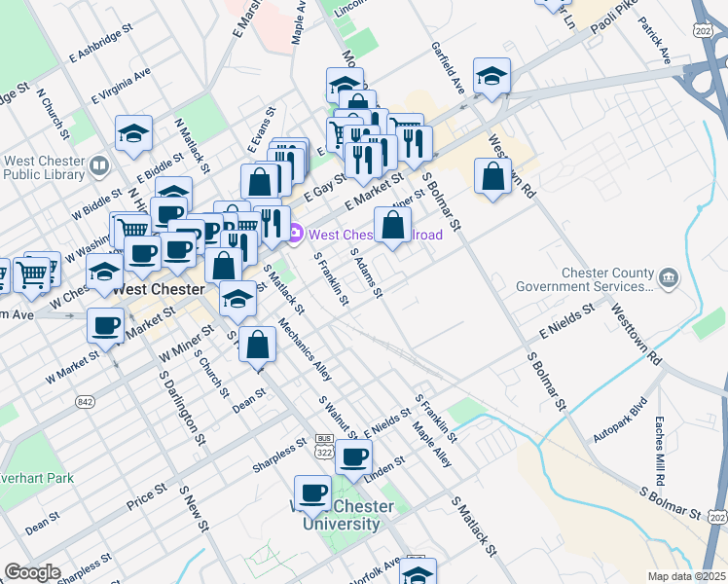Click the Map data ©2025 notice
Image resolution: width=728 pixels, height=584 pixels.
686,577
